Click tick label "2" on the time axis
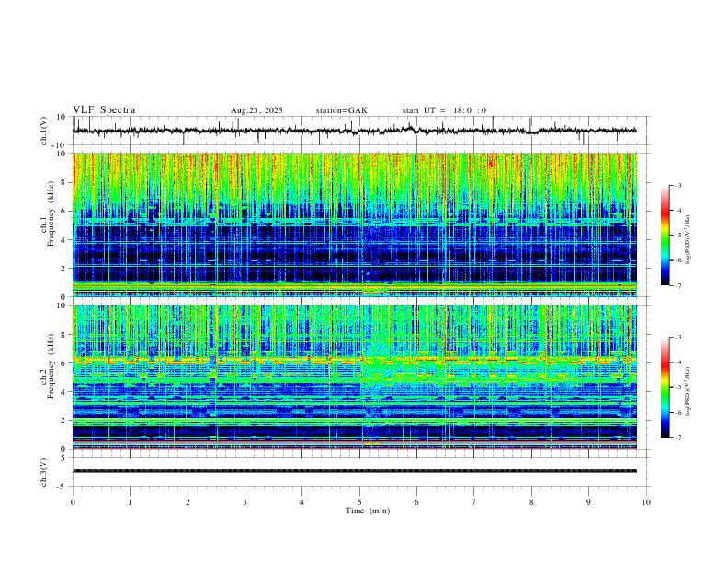Viewport: 728px width, 563px height. pos(188,502)
